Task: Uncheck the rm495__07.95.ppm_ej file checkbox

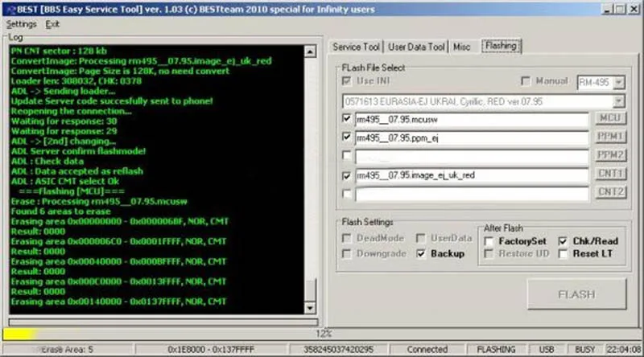Action: coord(347,137)
